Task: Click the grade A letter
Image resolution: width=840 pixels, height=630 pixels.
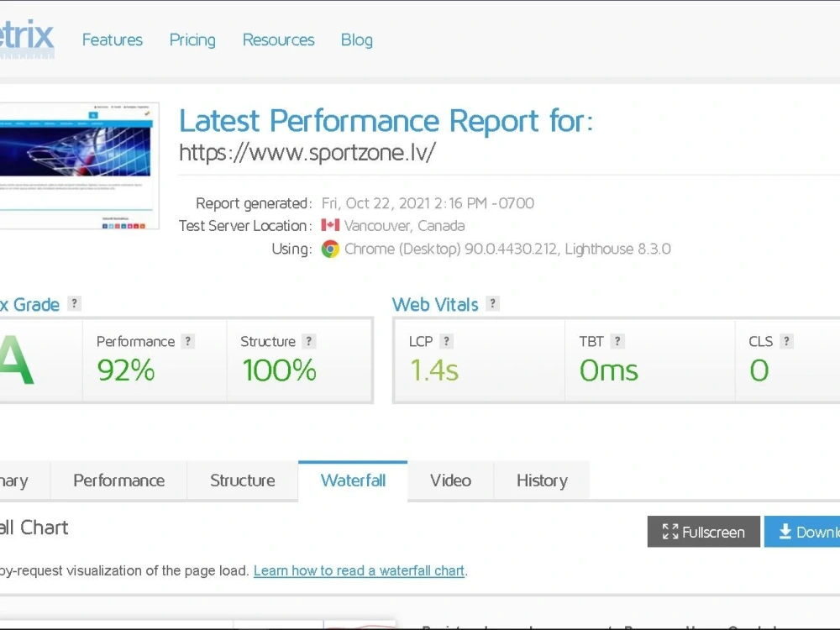Action: [x=17, y=360]
